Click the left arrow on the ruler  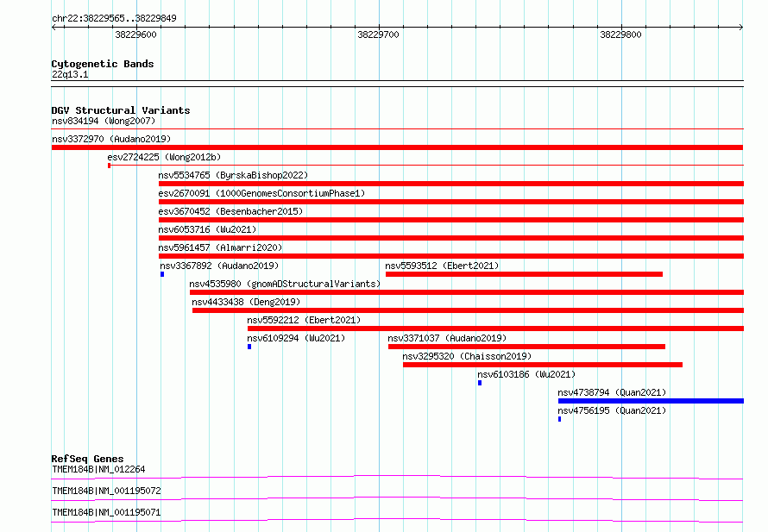coord(54,27)
